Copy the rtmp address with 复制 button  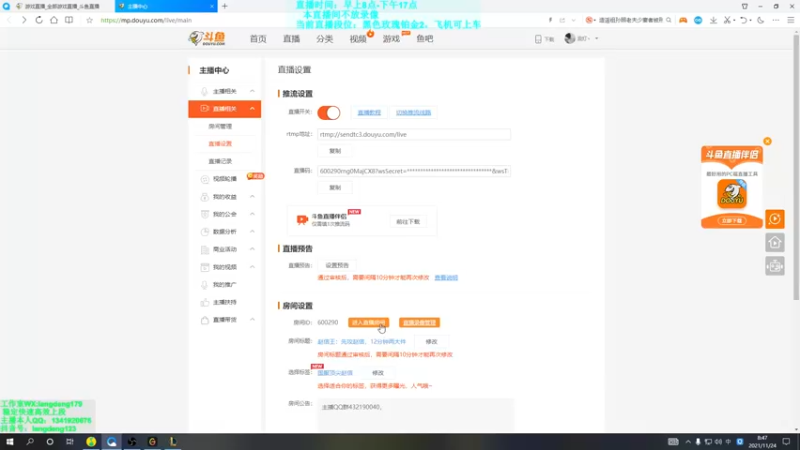pos(335,151)
